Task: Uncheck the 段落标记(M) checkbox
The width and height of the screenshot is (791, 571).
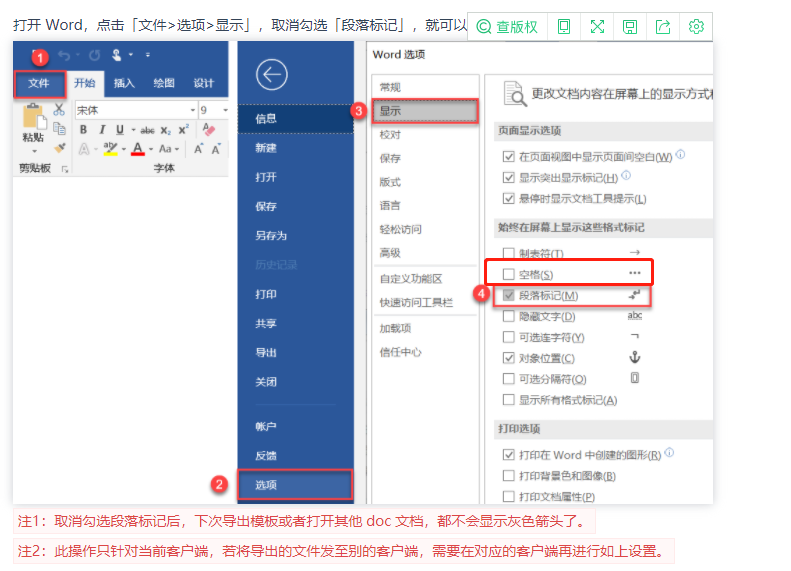Action: pyautogui.click(x=508, y=295)
